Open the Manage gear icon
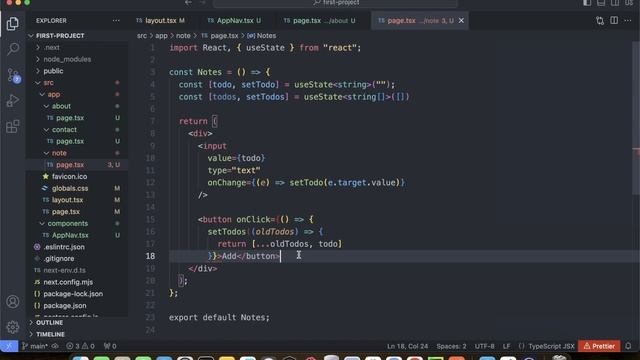This screenshot has width=640, height=360. (13, 327)
